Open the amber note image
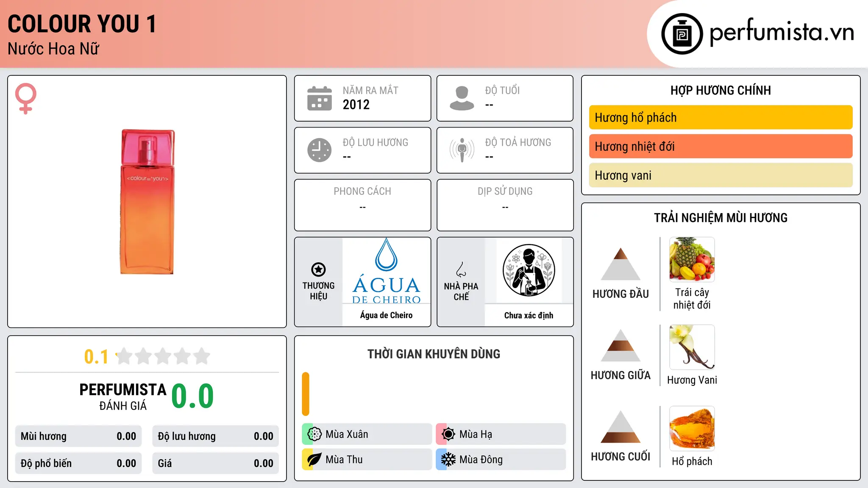The image size is (868, 488). 692,429
